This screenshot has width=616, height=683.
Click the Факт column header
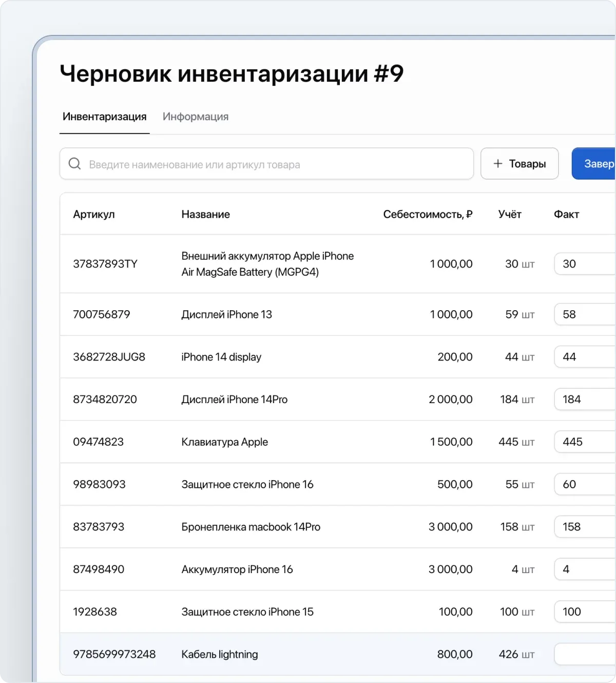point(566,214)
